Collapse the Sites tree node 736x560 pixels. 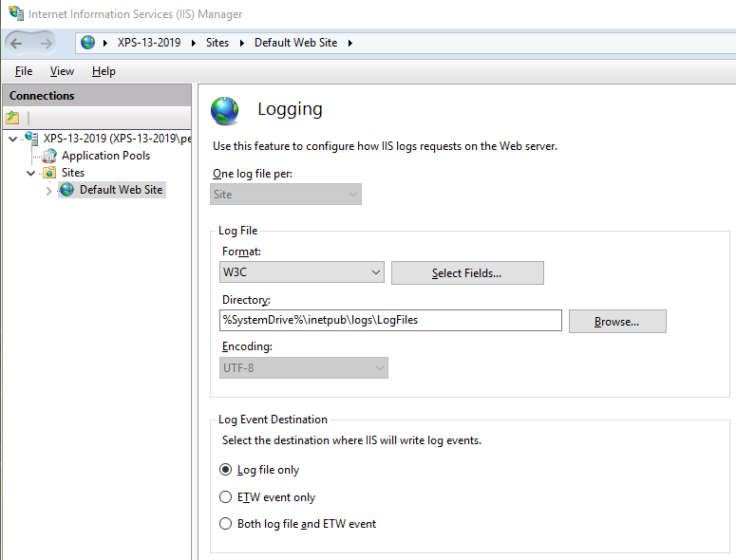[x=31, y=173]
